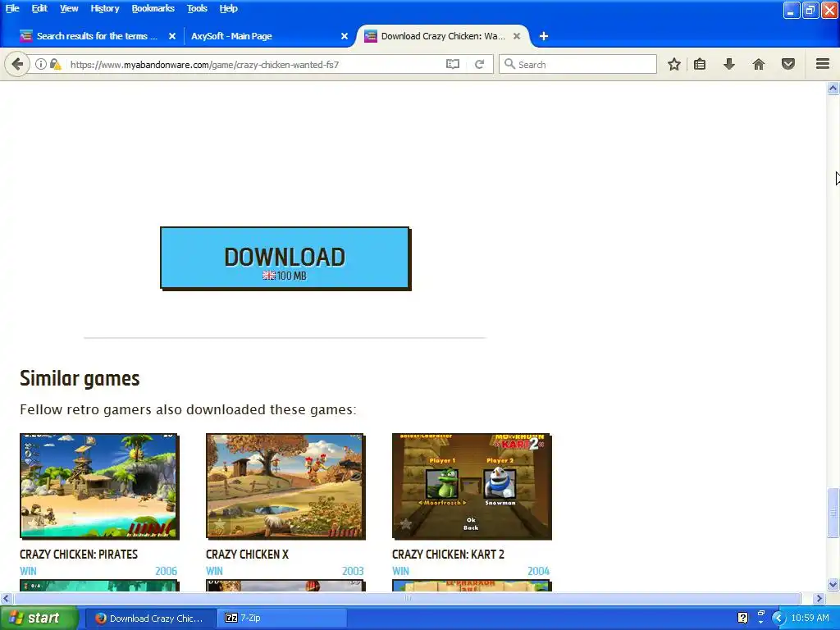Open Crazy Chicken: Pirates thumbnail
Image resolution: width=840 pixels, height=630 pixels.
pos(99,486)
